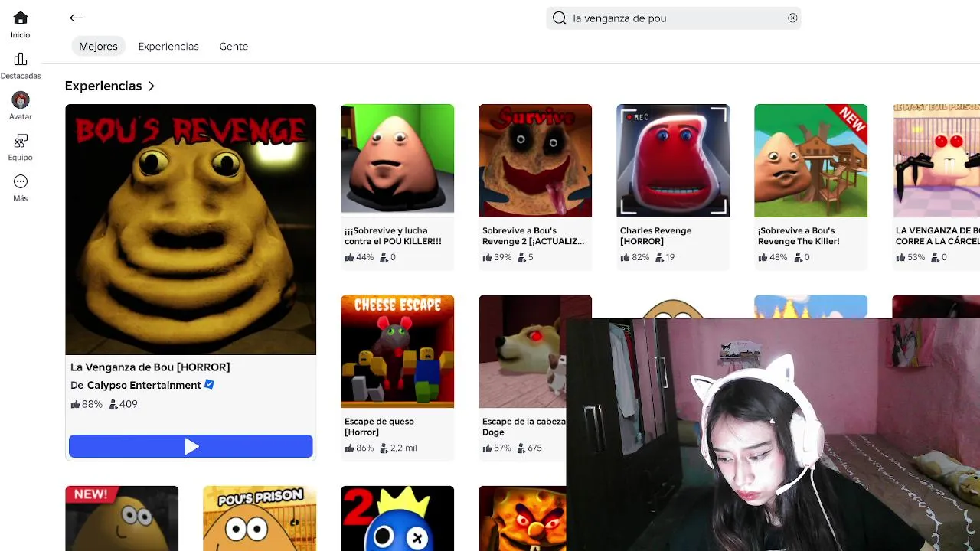Open the POU KILLER game thumbnail
Screen dimensions: 980x551
coord(397,161)
